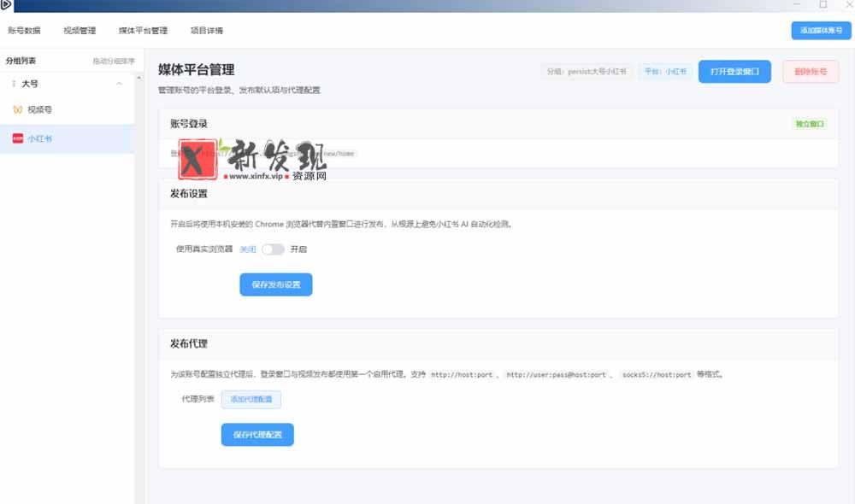Click the 关闭 label beside the switch

[248, 249]
